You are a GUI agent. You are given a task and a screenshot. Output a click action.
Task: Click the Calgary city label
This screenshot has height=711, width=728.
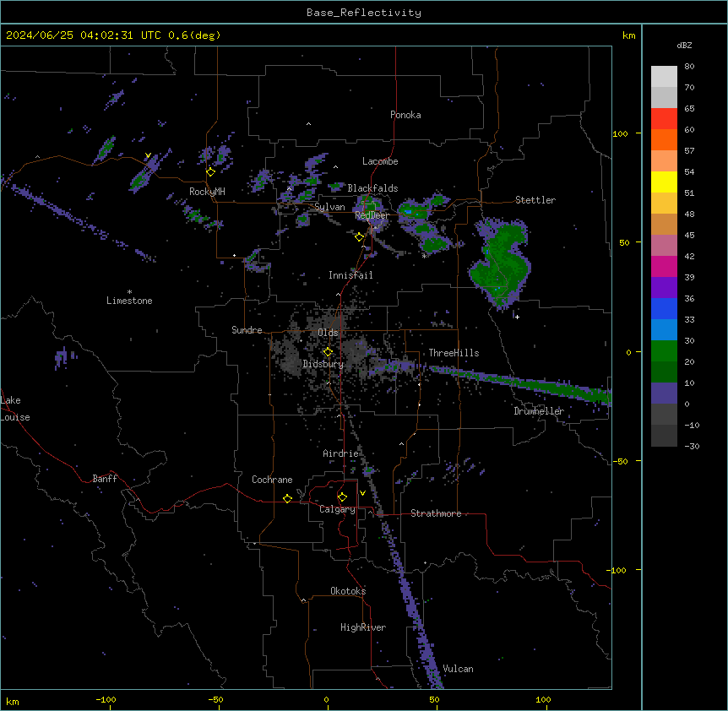[337, 509]
